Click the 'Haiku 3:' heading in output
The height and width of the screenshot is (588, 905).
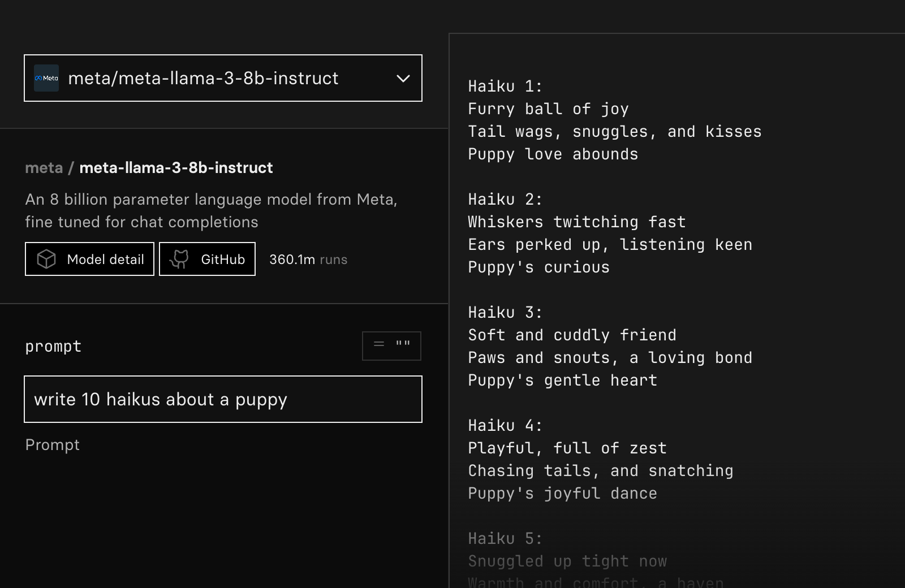coord(505,312)
